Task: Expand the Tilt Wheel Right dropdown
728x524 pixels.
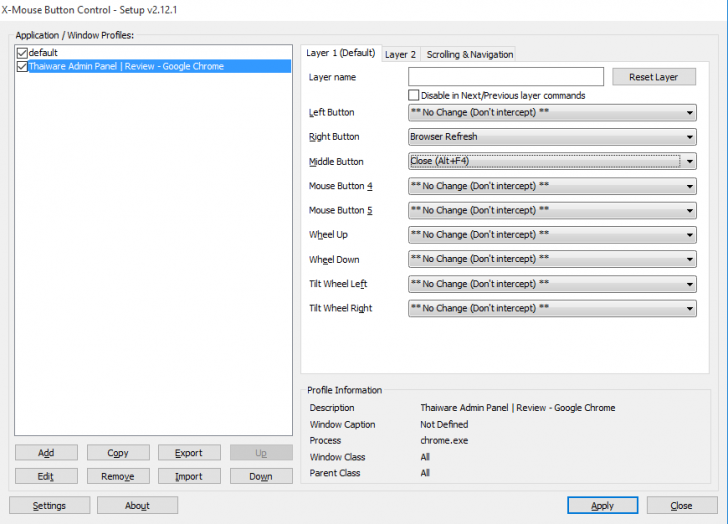Action: pyautogui.click(x=552, y=308)
